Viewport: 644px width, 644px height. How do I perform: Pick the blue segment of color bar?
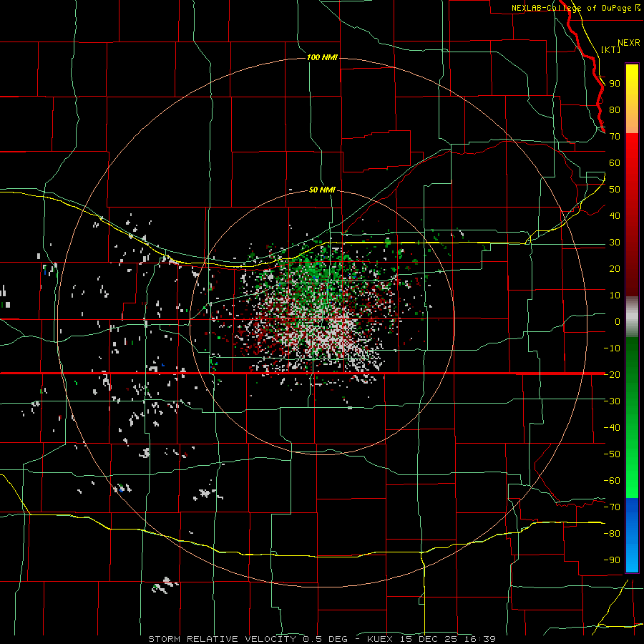(x=632, y=535)
